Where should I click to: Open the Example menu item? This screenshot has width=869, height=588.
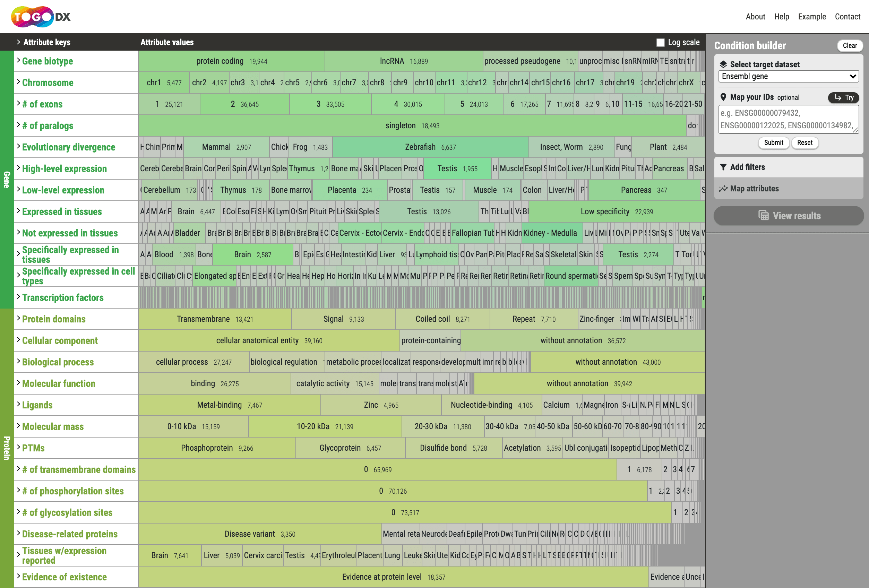[812, 17]
